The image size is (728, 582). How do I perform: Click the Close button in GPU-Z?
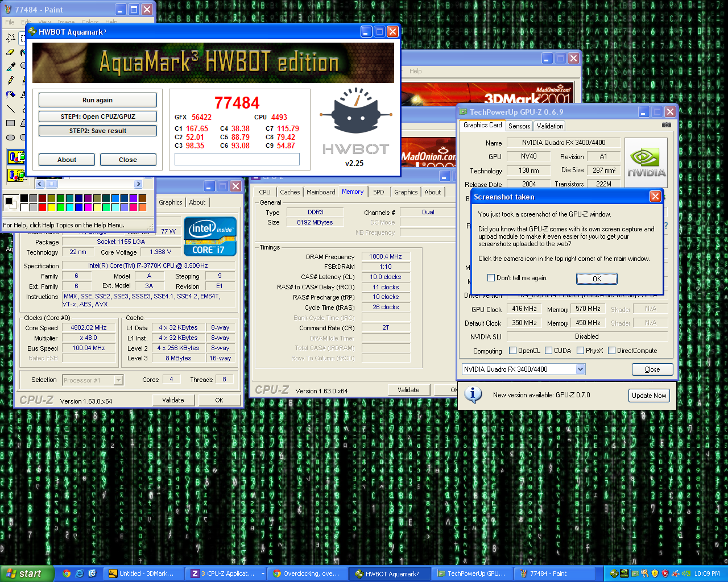pyautogui.click(x=652, y=369)
